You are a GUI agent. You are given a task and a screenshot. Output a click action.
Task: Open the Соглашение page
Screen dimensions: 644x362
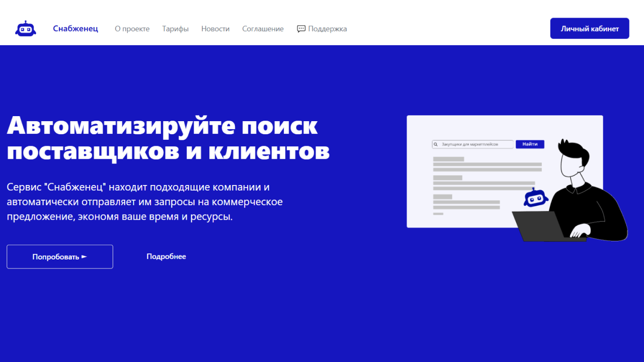point(263,29)
